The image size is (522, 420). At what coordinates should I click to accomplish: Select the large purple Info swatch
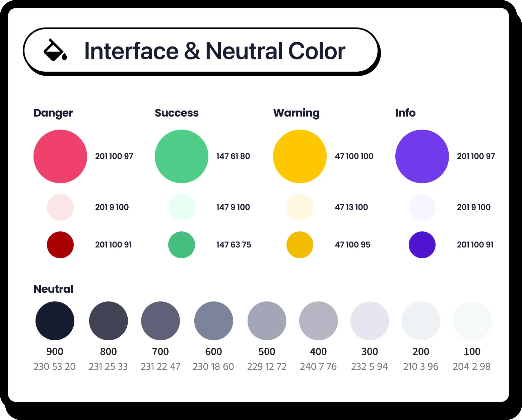pos(422,156)
